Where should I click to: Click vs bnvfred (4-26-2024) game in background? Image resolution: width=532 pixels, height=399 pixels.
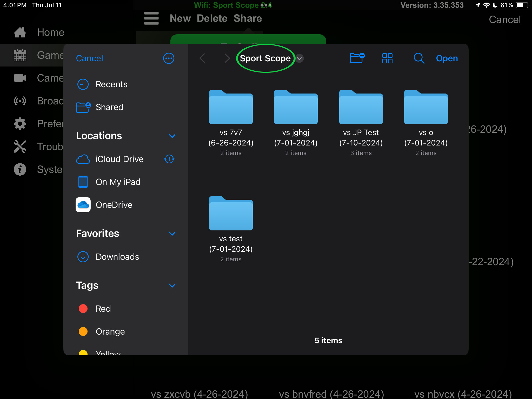(x=331, y=394)
